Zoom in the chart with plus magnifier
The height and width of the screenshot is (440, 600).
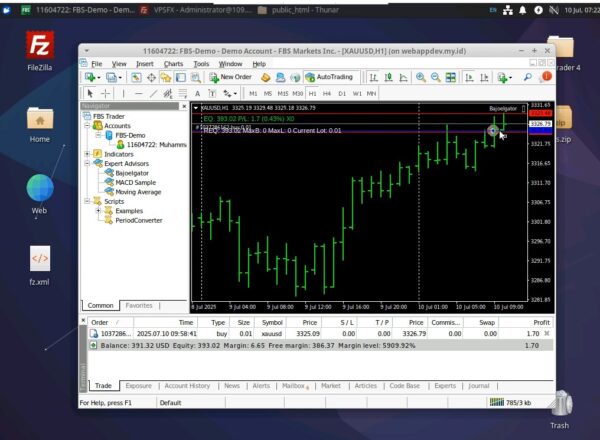(421, 78)
